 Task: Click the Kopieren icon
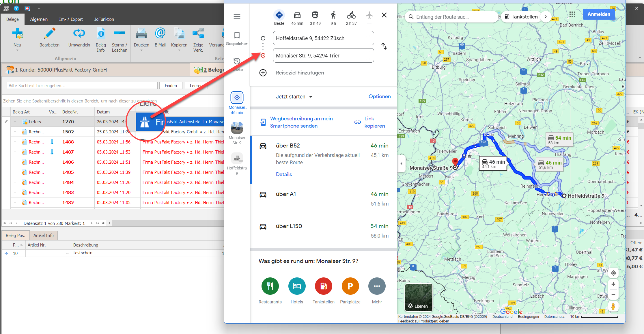pyautogui.click(x=179, y=34)
